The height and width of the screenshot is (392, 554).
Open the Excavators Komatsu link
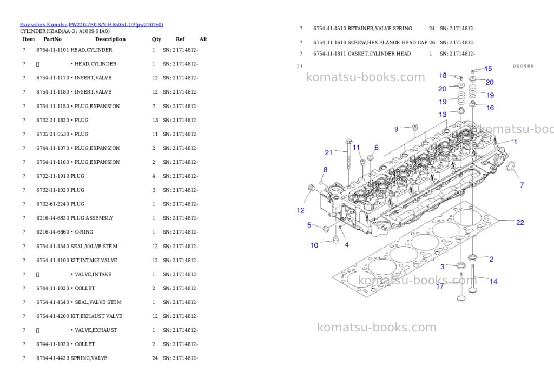point(43,25)
